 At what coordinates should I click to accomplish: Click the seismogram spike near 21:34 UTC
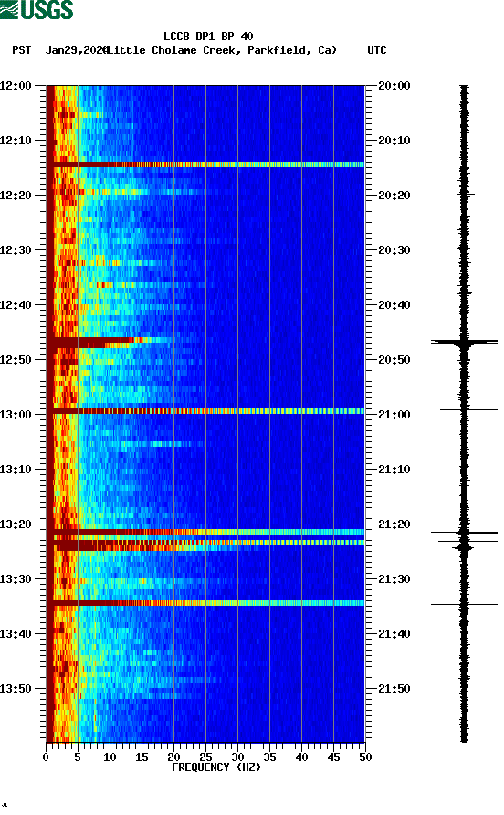tap(464, 605)
